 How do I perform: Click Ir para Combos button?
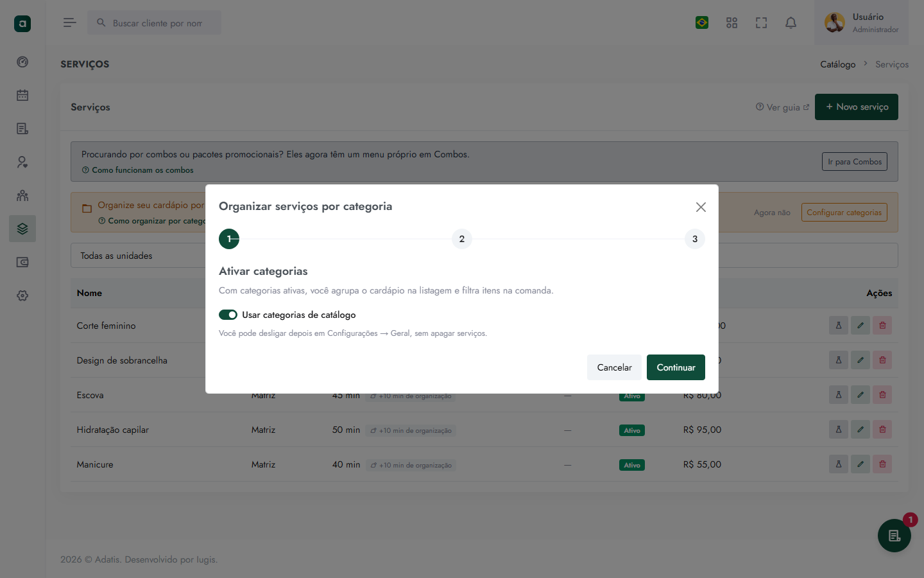pos(855,162)
